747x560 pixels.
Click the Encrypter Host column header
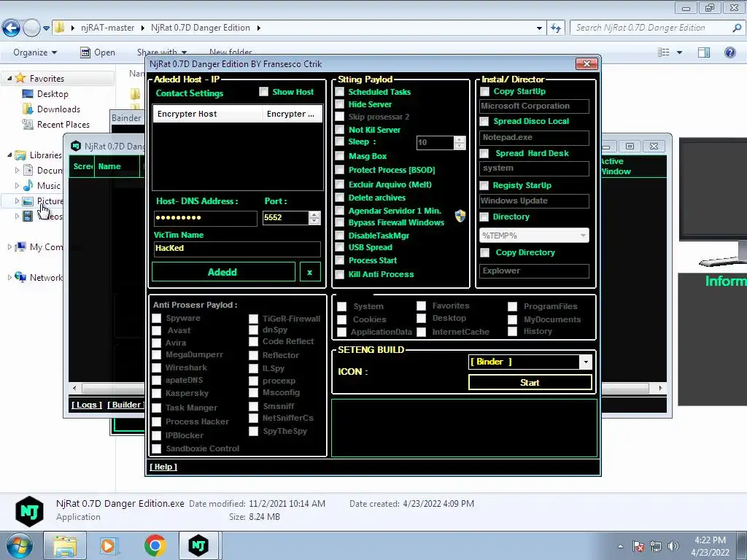[207, 114]
